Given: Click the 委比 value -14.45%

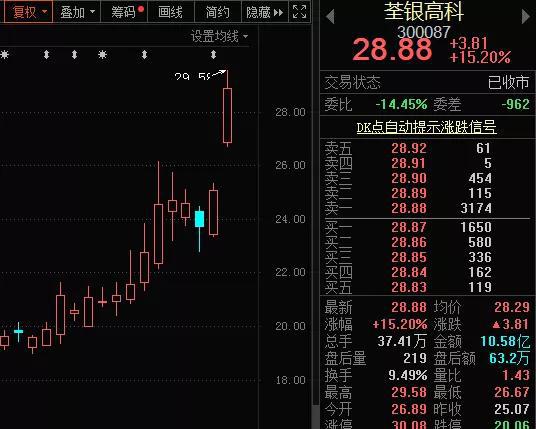Looking at the screenshot, I should (x=401, y=104).
